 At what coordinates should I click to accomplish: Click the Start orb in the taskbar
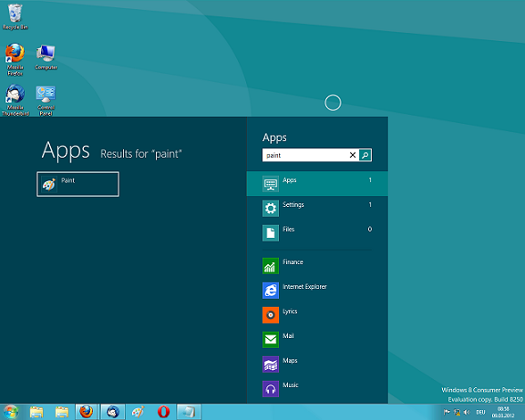[x=11, y=412]
